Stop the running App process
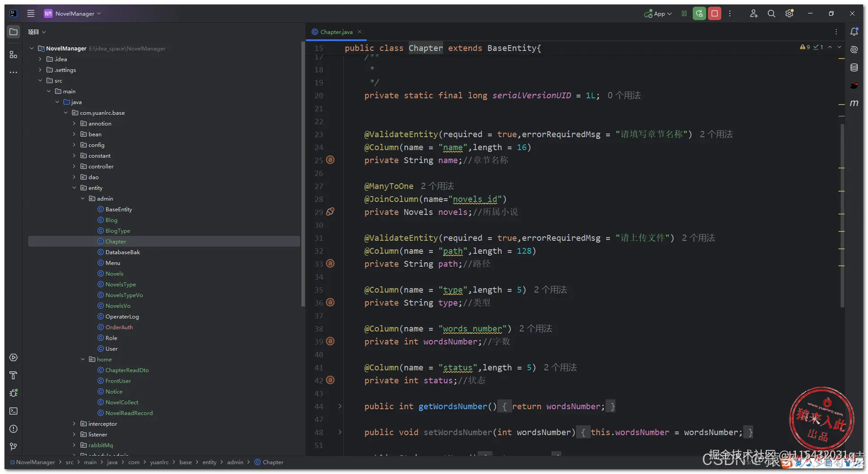This screenshot has height=474, width=868. (715, 14)
